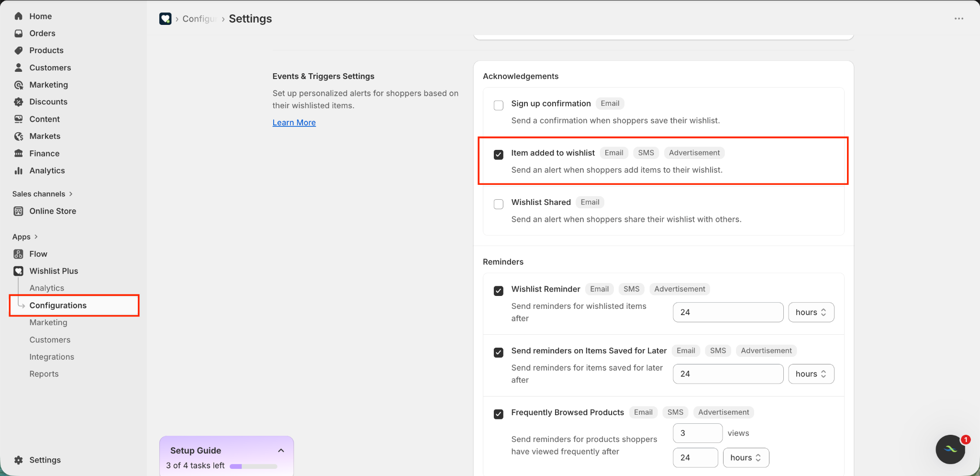Viewport: 980px width, 476px height.
Task: Open Orders via its inbox icon
Action: [19, 34]
